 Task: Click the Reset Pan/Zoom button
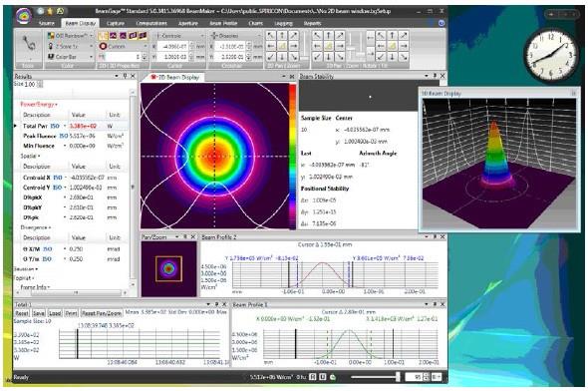[x=102, y=313]
